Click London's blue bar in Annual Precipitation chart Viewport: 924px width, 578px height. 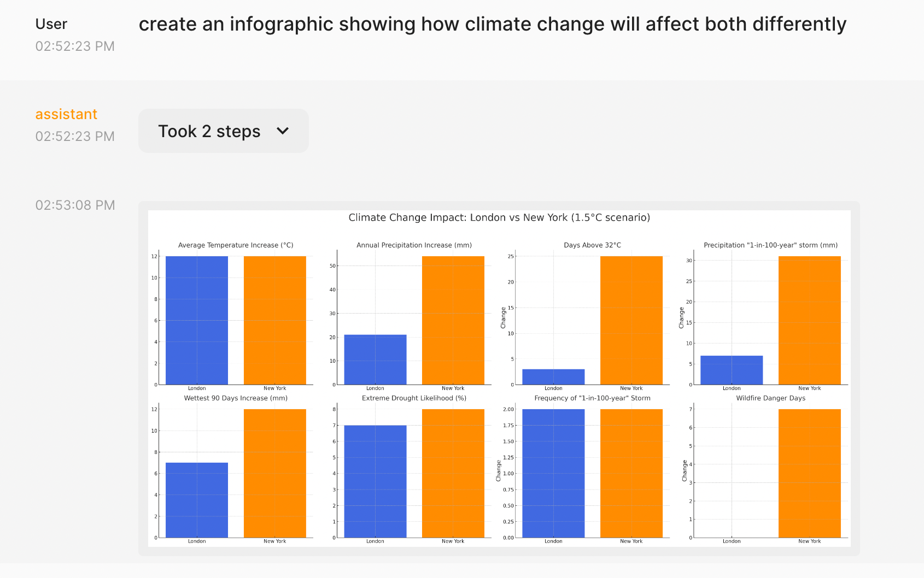coord(375,359)
